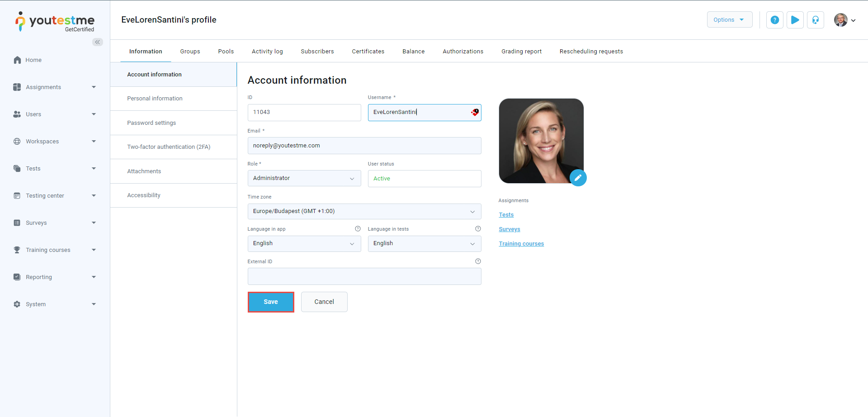This screenshot has width=868, height=417.
Task: Collapse the sidebar with double-chevron icon
Action: [x=98, y=42]
